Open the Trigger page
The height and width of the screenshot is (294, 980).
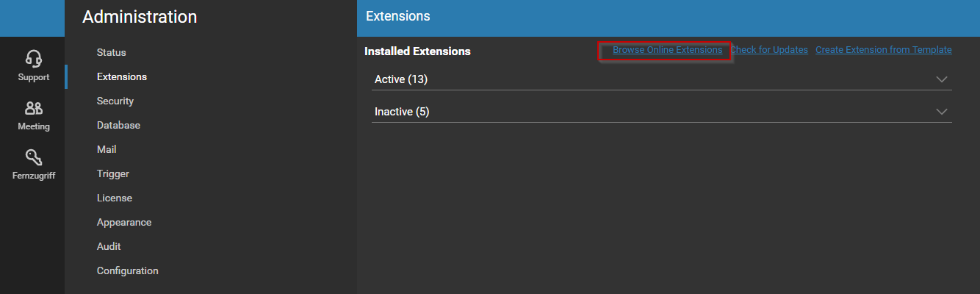click(113, 173)
